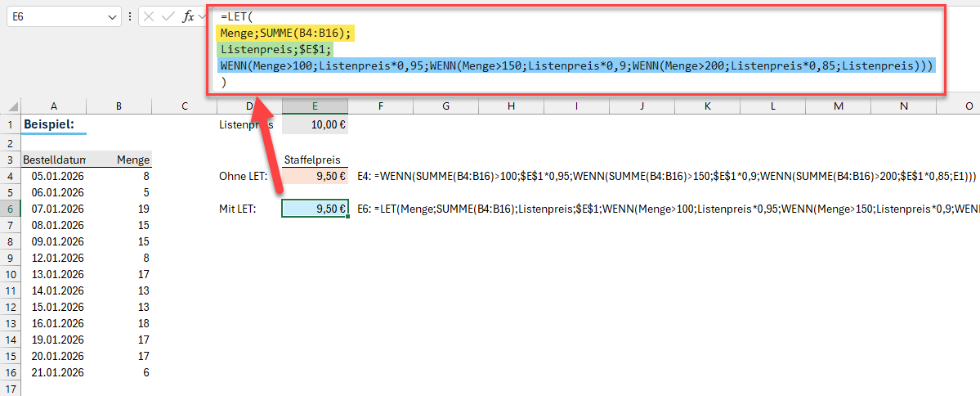Expand the chevron next to fx icon
This screenshot has width=980, height=396.
point(202,16)
